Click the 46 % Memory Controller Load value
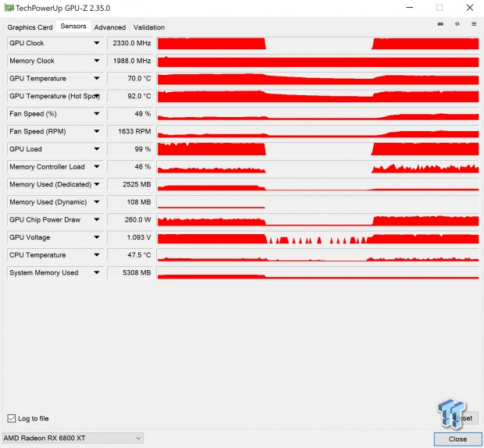 point(130,166)
